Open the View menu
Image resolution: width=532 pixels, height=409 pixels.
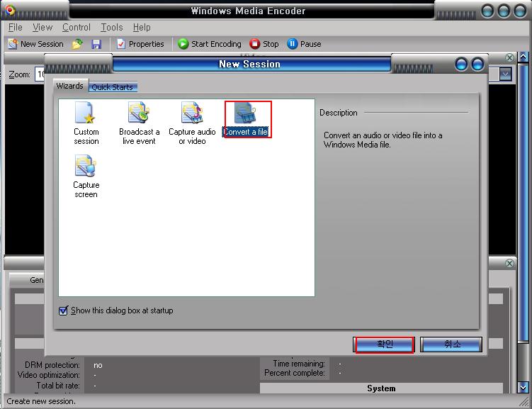(x=43, y=27)
